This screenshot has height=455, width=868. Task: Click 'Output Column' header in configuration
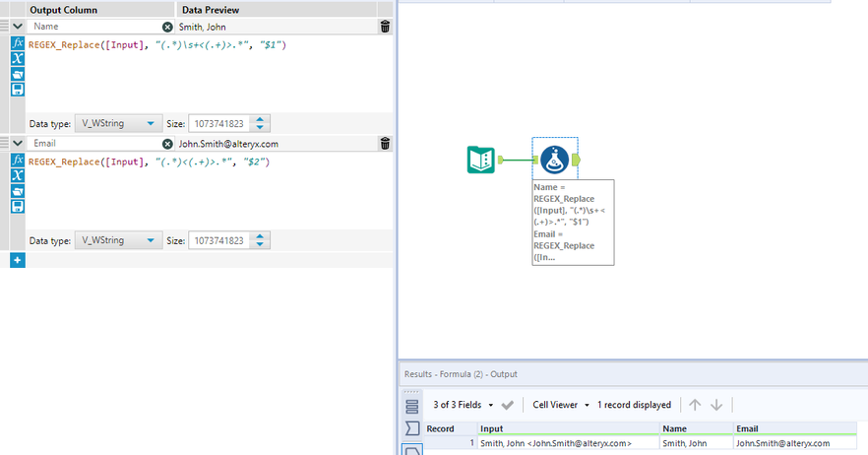64,10
